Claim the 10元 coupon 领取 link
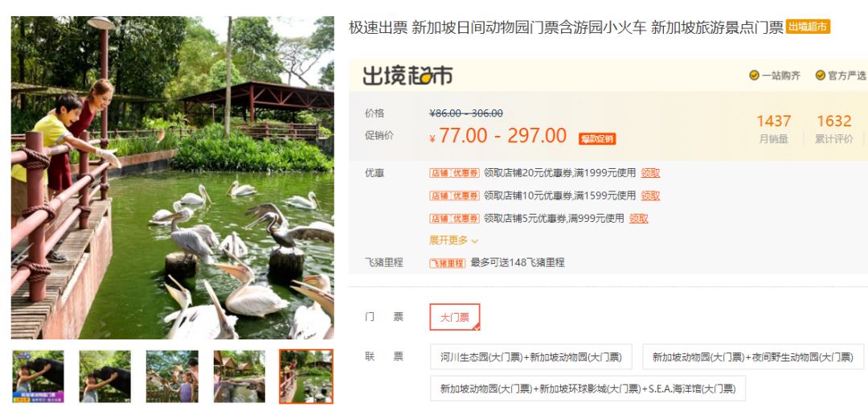 (650, 195)
